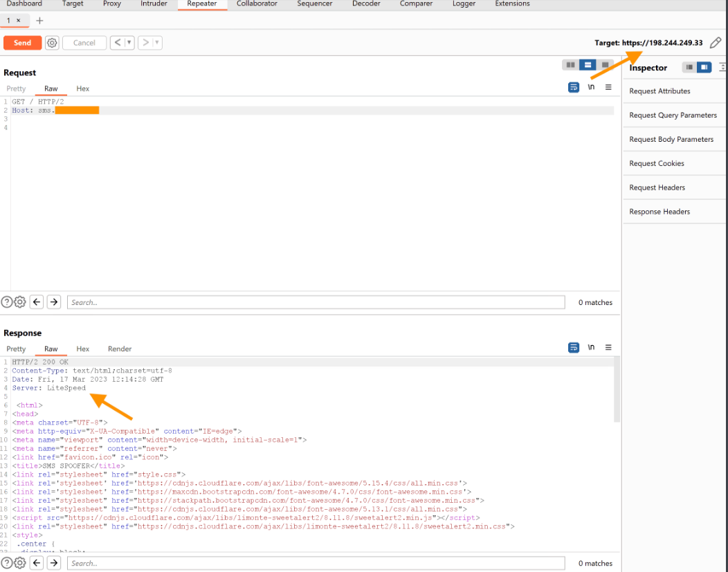Go to next response search match

pyautogui.click(x=53, y=563)
